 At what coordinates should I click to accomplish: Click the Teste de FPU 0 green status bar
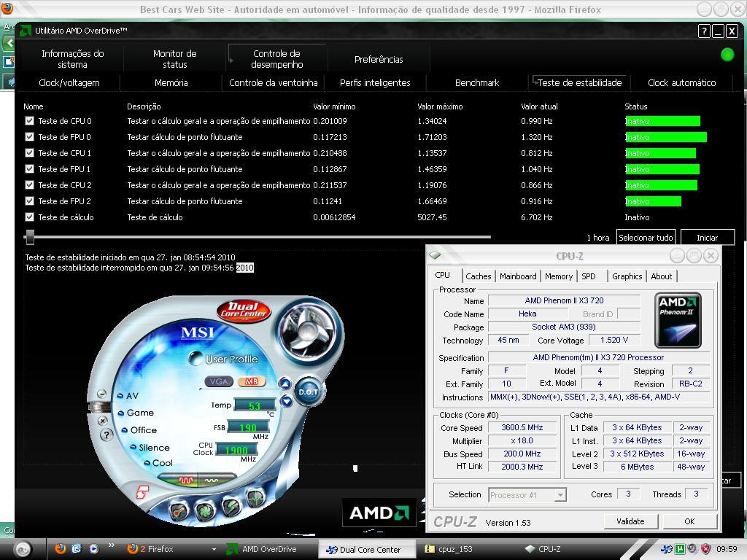[665, 137]
